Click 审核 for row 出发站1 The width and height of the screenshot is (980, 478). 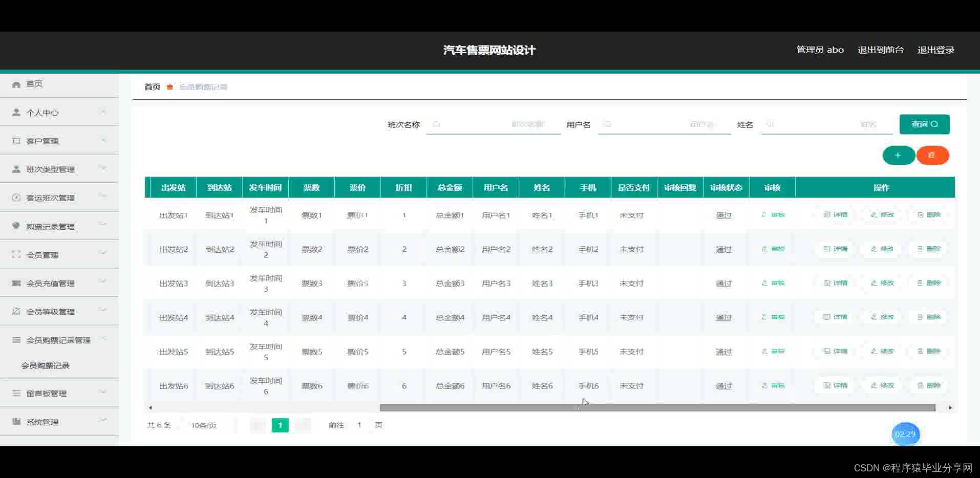click(773, 215)
